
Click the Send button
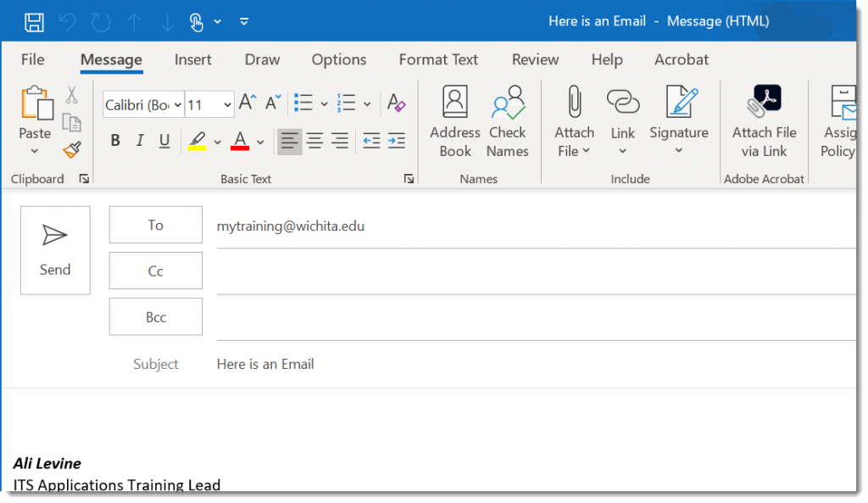coord(54,250)
